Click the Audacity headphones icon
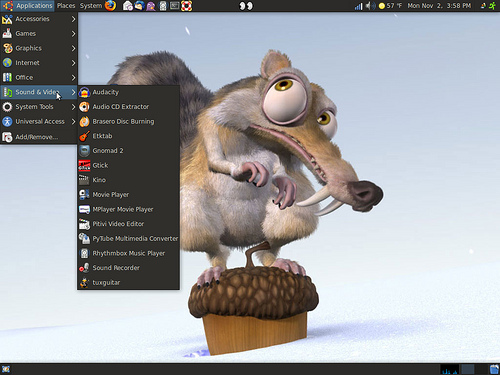 (84, 92)
